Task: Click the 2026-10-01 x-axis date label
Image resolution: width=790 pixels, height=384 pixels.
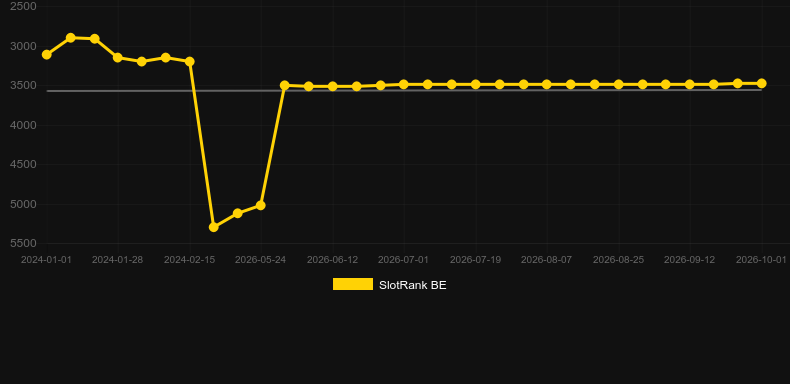Action: 761,260
